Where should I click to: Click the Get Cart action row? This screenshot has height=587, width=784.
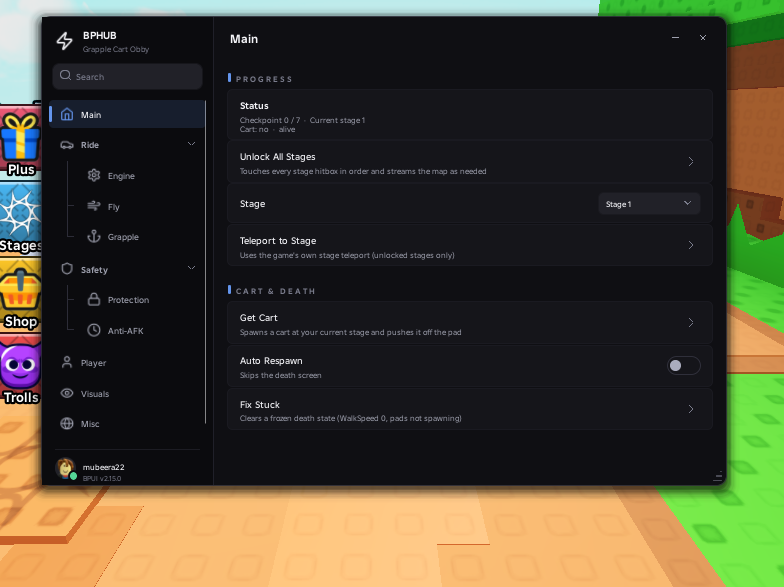click(x=470, y=323)
